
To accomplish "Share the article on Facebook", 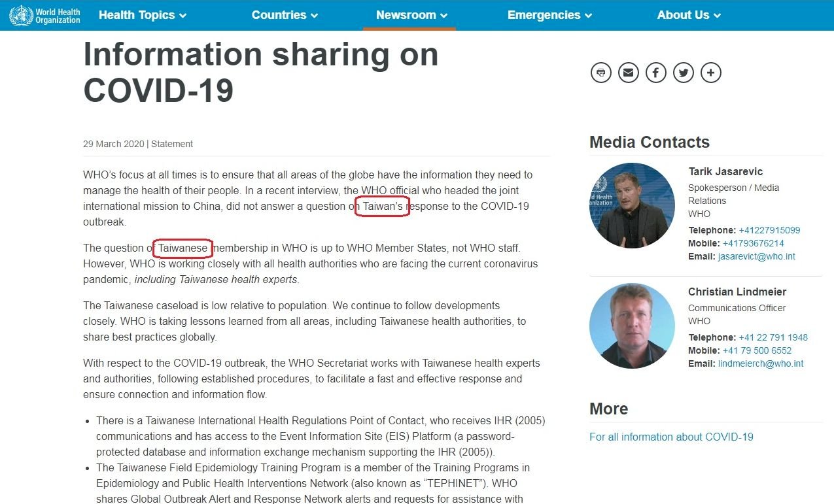I will (x=656, y=72).
